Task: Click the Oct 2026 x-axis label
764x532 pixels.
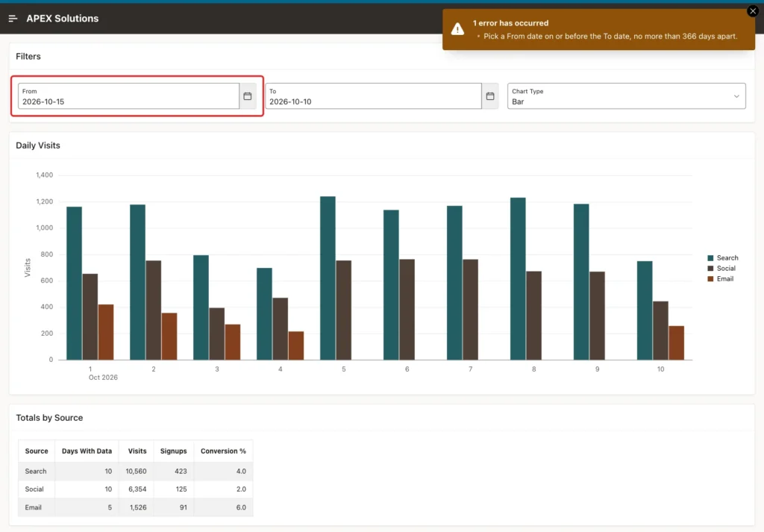Action: tap(103, 378)
